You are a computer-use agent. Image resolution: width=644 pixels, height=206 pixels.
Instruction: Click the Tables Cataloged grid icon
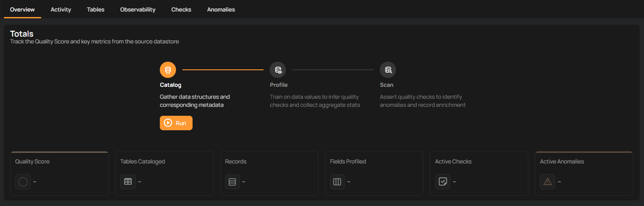tap(128, 182)
